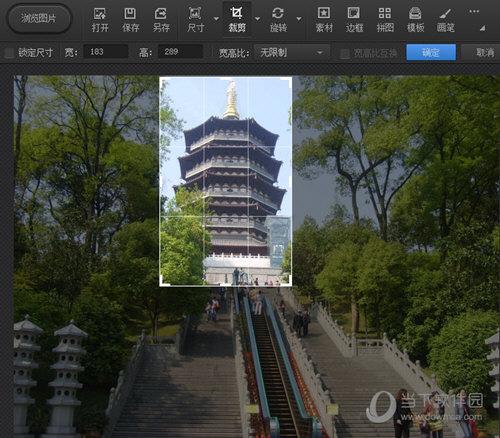Viewport: 500px width, 438px height.
Task: Open the 边框 border tool
Action: pyautogui.click(x=354, y=20)
